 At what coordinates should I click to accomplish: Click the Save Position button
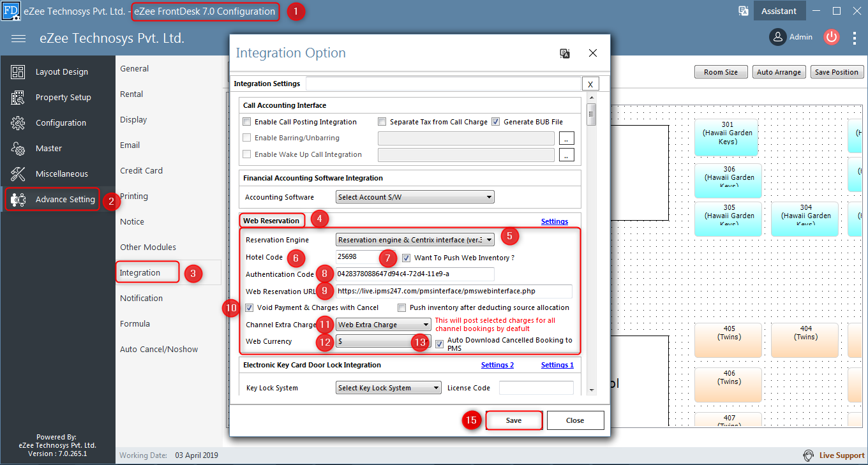(x=837, y=72)
